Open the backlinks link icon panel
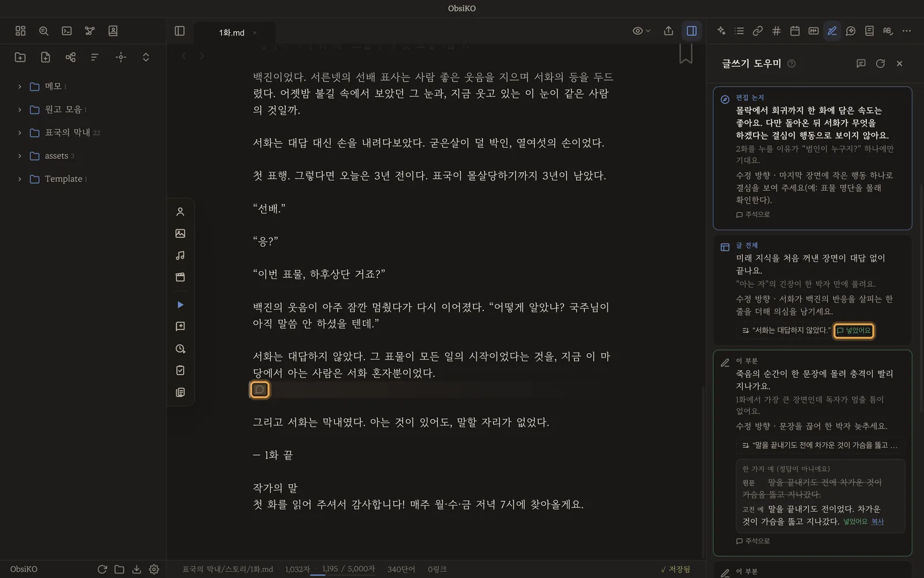 pos(758,31)
